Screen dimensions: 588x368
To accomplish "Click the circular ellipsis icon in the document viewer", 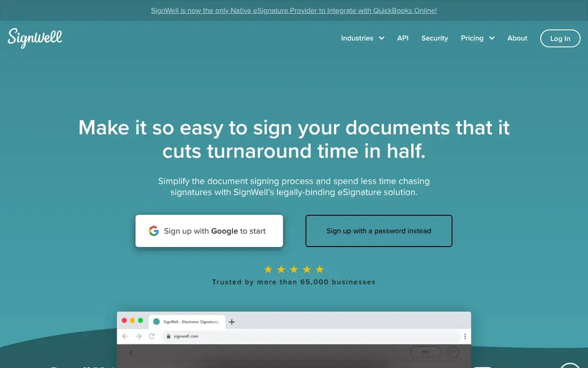I will coord(453,351).
